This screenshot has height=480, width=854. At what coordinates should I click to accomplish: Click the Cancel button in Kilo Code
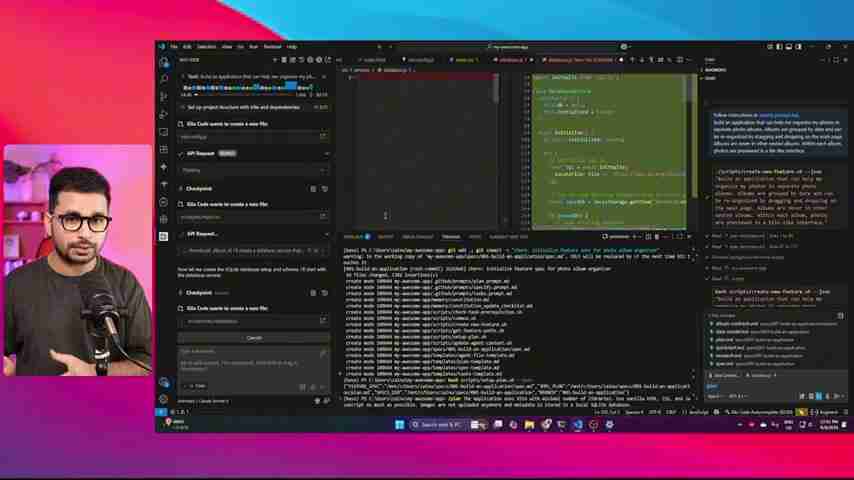pos(254,338)
